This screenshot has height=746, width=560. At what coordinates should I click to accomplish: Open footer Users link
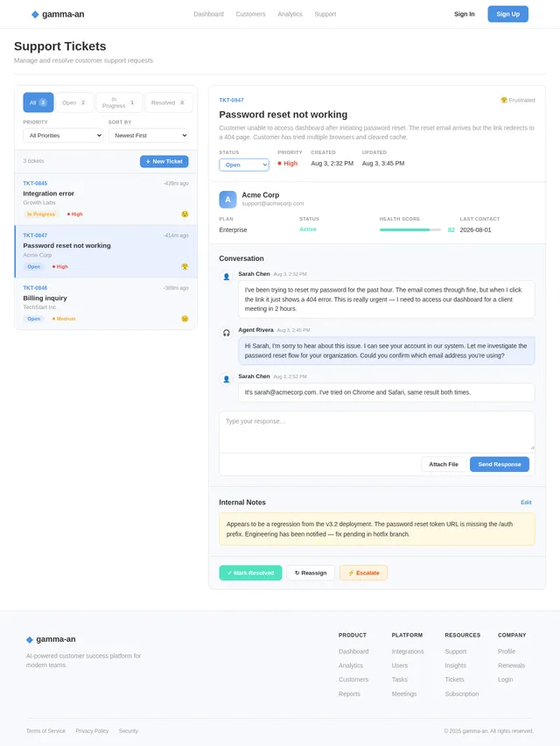click(x=400, y=665)
